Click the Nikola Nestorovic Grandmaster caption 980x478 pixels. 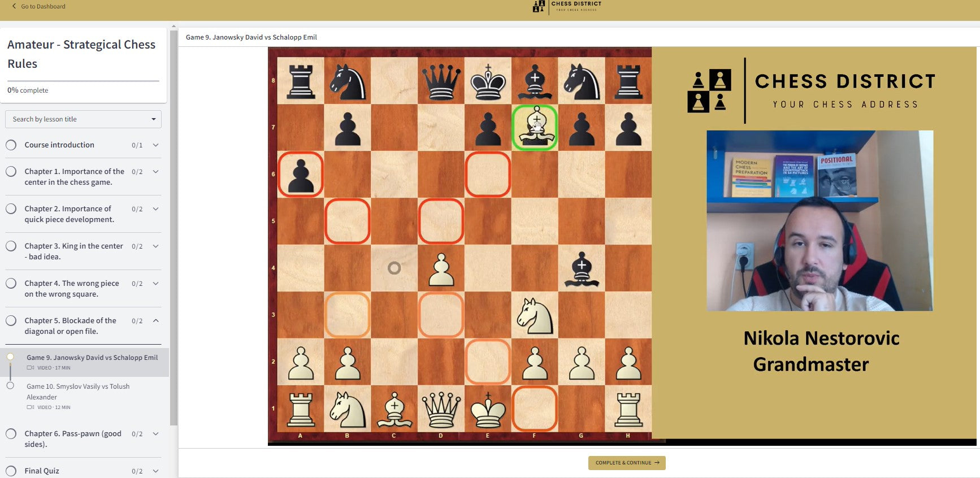(821, 351)
